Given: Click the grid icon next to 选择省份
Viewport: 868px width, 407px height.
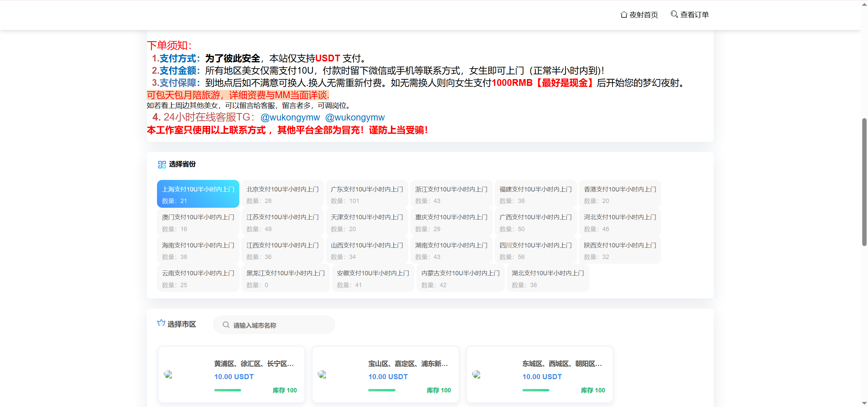Looking at the screenshot, I should click(x=162, y=164).
